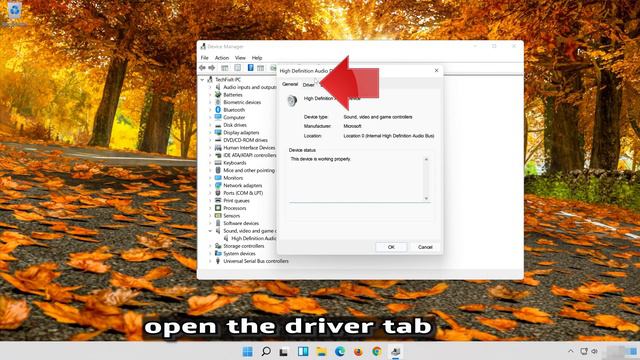Viewport: 640px width, 360px height.
Task: Collapse the Sound, video and game controllers node
Action: coord(211,231)
